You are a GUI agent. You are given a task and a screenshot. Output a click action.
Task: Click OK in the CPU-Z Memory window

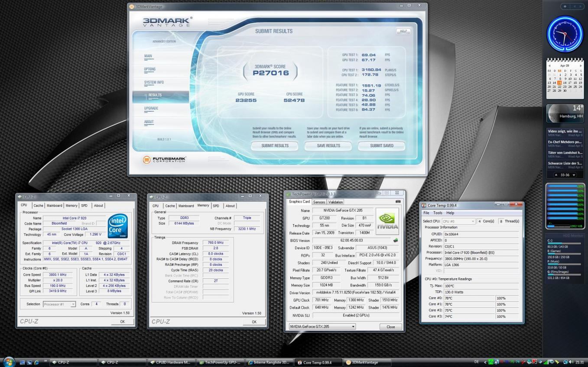coord(254,322)
